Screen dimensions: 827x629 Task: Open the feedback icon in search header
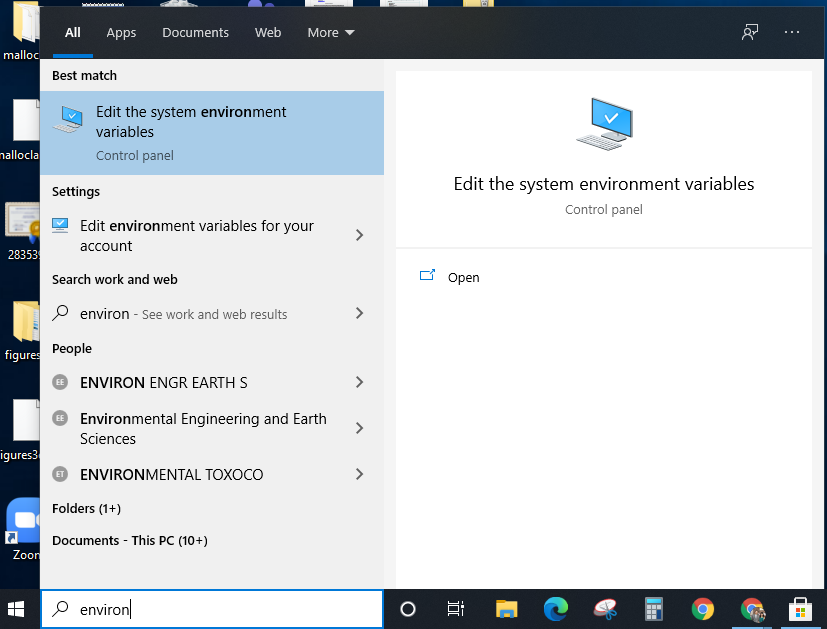749,32
